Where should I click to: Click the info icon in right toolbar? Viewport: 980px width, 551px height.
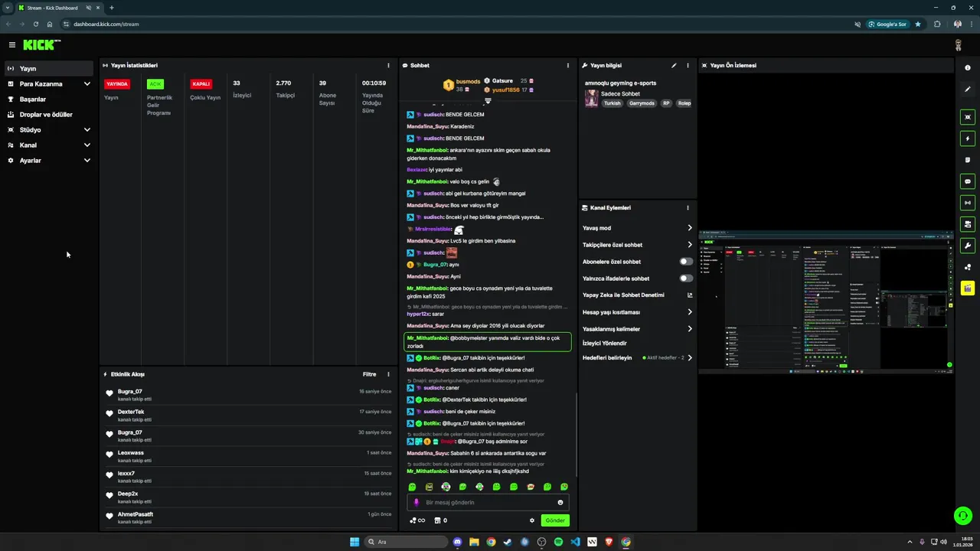968,68
